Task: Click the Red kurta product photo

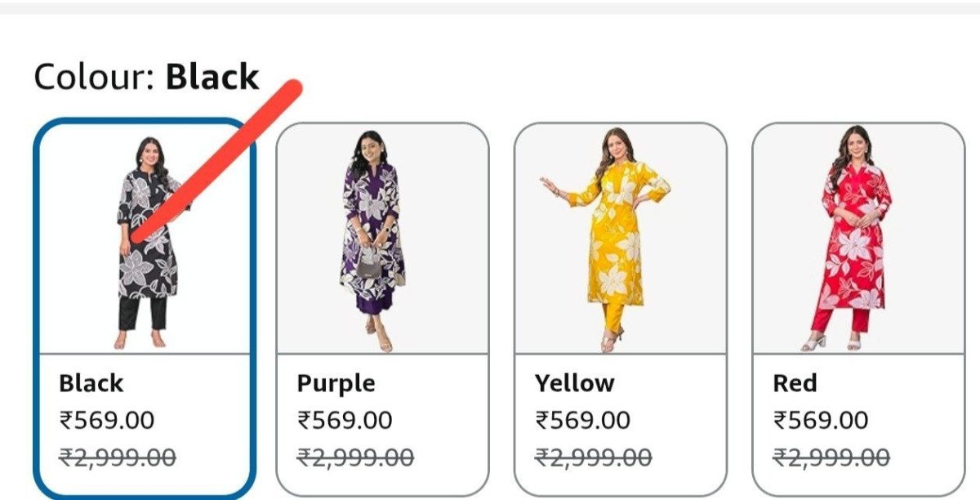Action: point(852,237)
